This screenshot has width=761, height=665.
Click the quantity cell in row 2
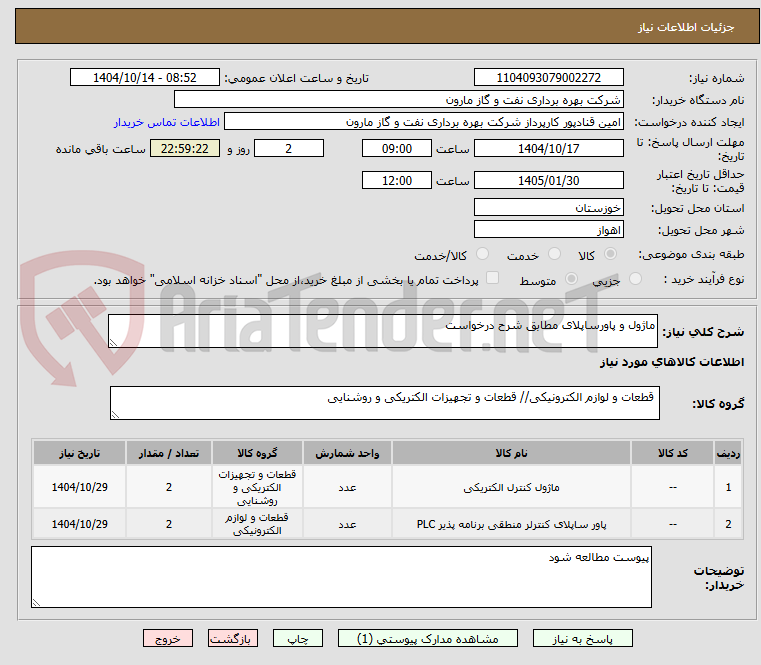[x=168, y=524]
